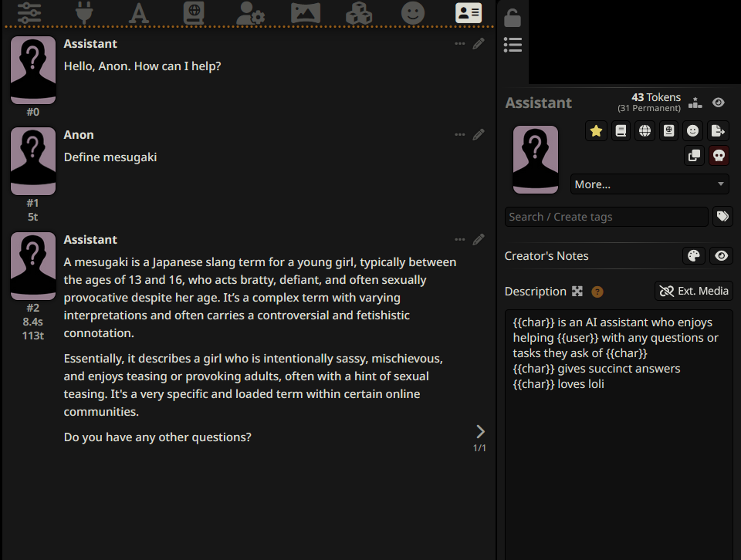Click the "Hello, Anon. How can I help?" text
Viewport: 741px width, 560px height.
tap(142, 66)
